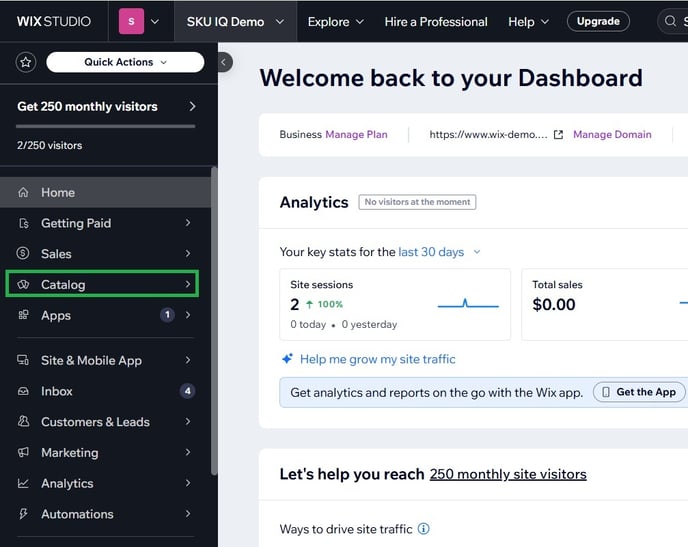Go to Home in the sidebar
Viewport: 688px width, 547px height.
click(105, 192)
